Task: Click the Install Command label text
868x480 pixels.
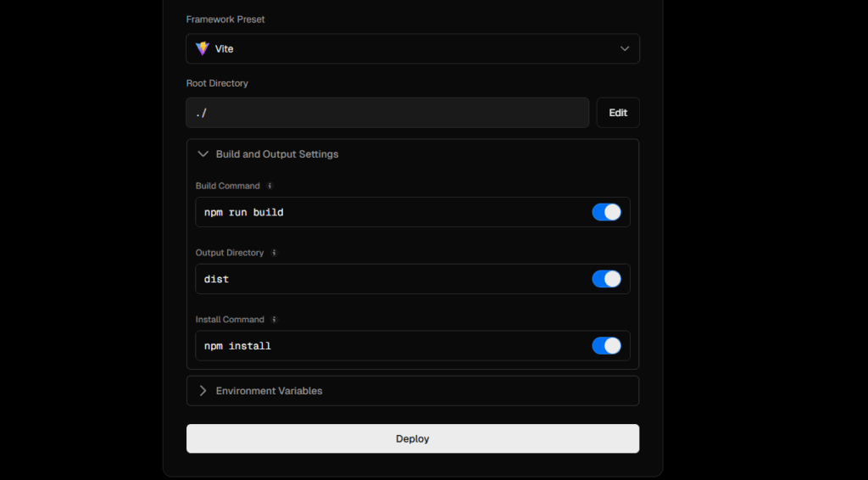Action: 230,320
